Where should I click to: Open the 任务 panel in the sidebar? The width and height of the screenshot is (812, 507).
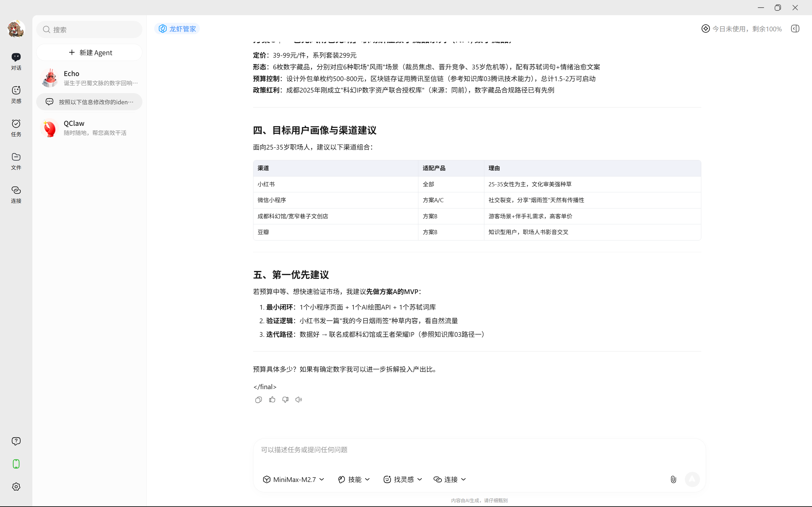pyautogui.click(x=16, y=128)
